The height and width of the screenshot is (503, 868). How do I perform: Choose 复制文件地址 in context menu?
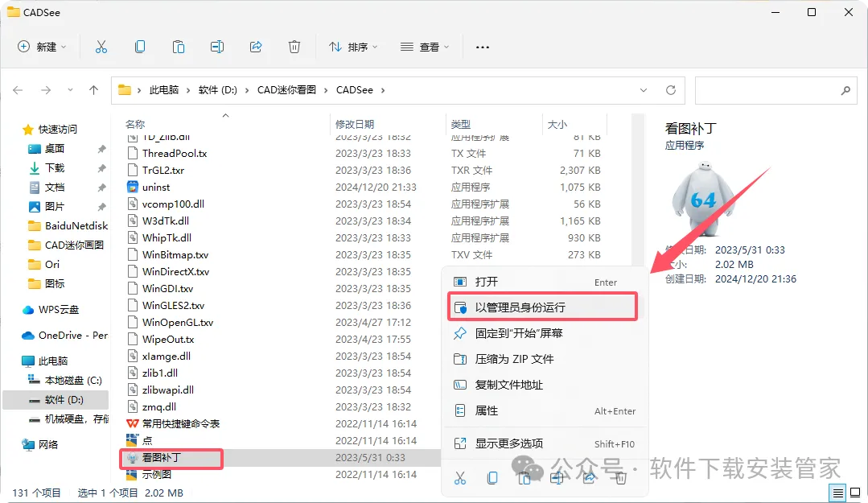click(544, 385)
